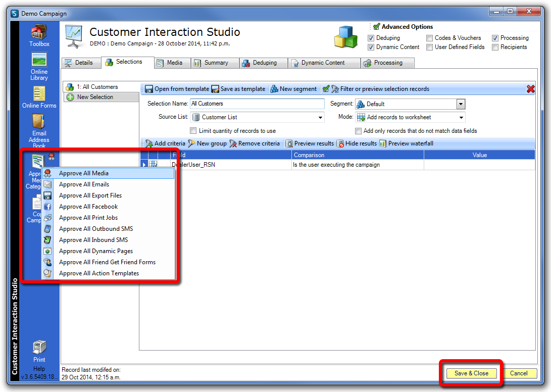Click the New group icon
The height and width of the screenshot is (392, 551).
pyautogui.click(x=191, y=143)
